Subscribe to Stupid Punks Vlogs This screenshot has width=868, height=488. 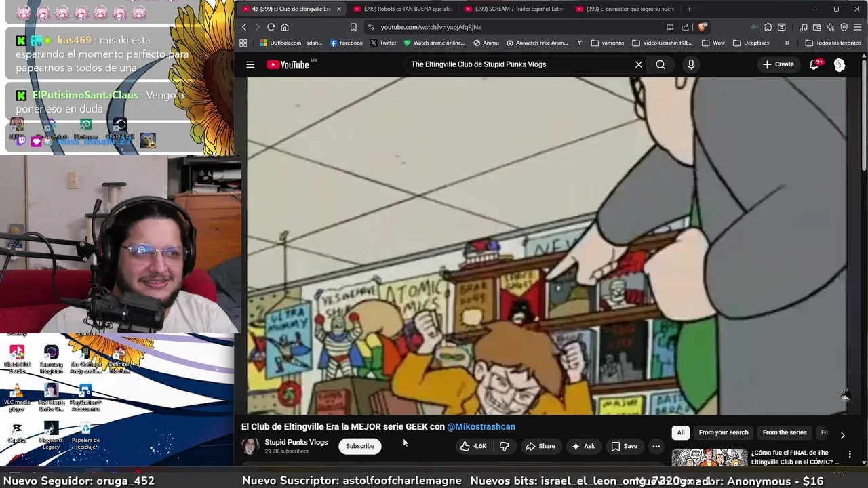(x=360, y=446)
